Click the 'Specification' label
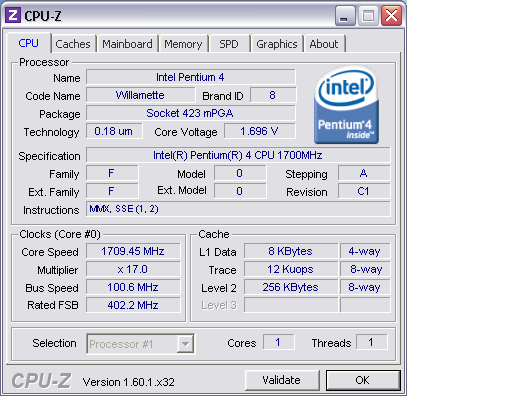 click(49, 156)
